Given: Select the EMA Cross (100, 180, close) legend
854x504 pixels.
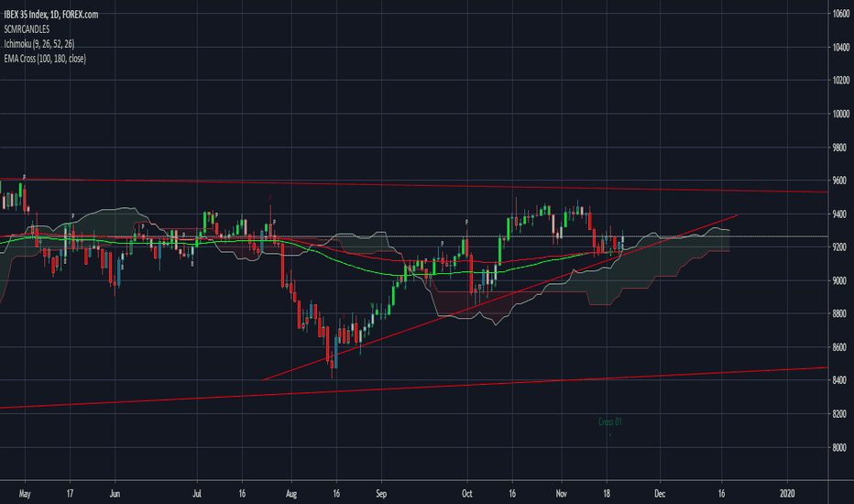Looking at the screenshot, I should tap(45, 59).
